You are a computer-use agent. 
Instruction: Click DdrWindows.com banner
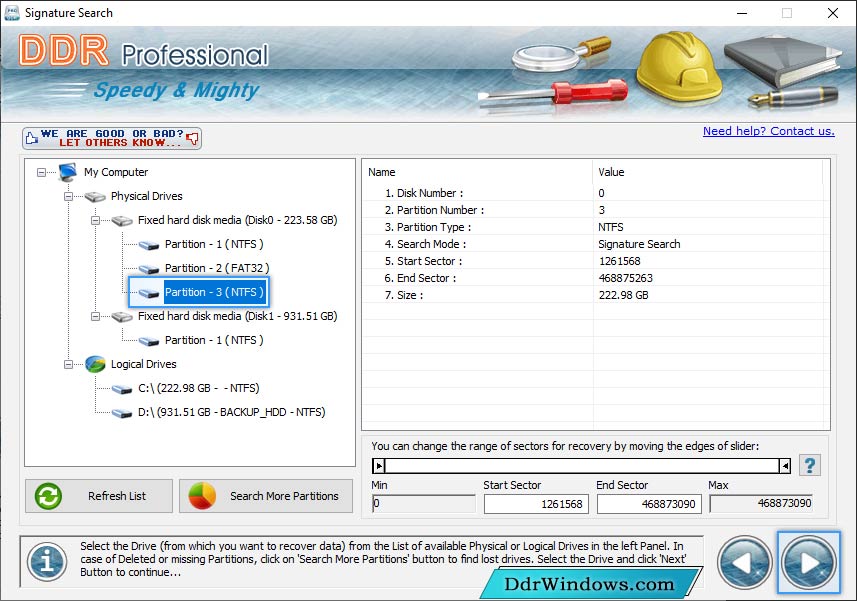[589, 584]
